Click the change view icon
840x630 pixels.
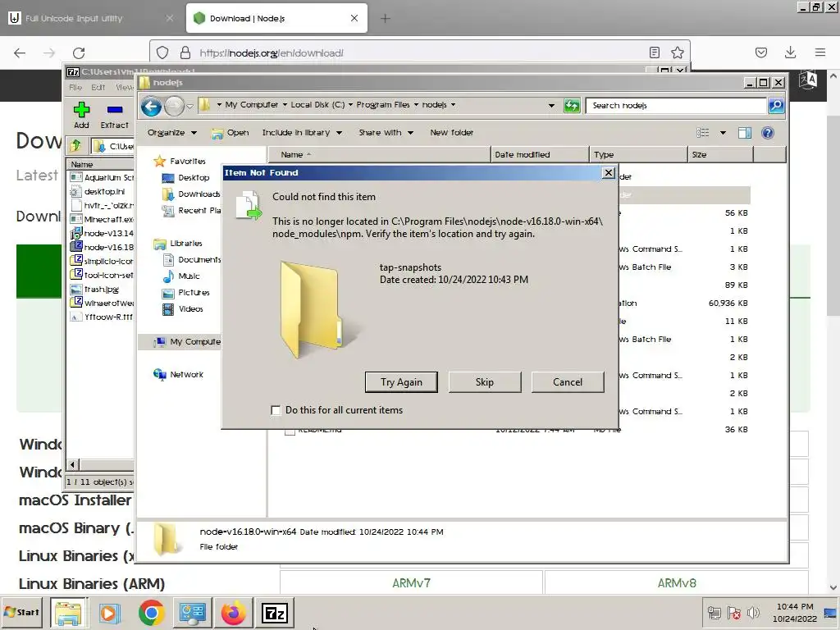pos(702,132)
